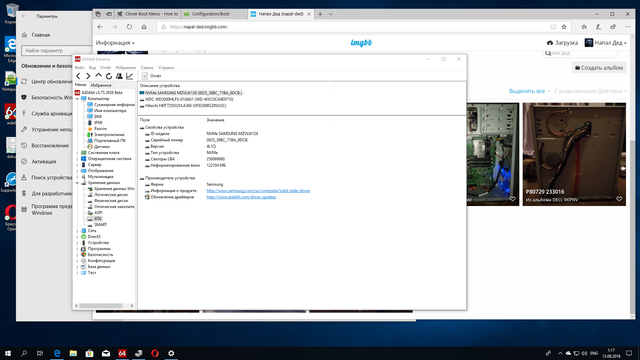Open the AIDA64 graph icon in toolbar

(129, 76)
